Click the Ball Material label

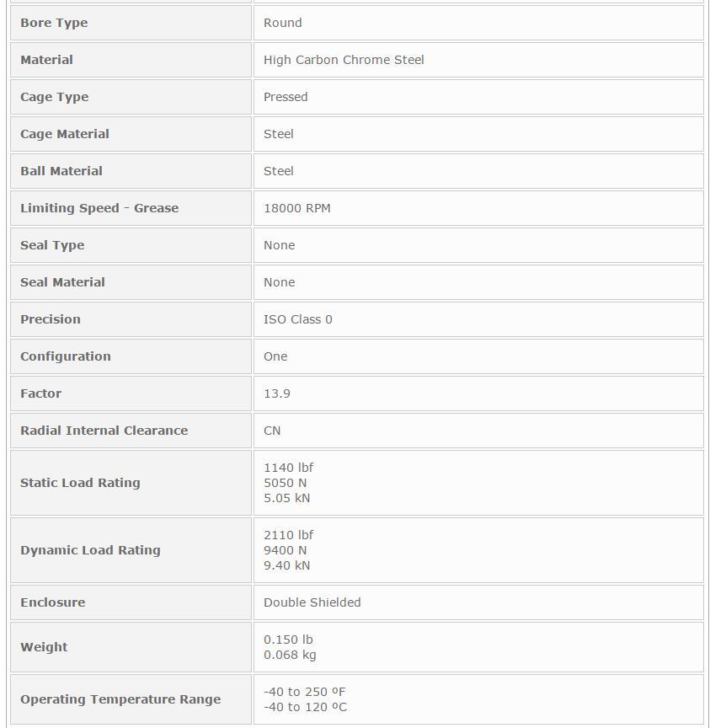61,171
